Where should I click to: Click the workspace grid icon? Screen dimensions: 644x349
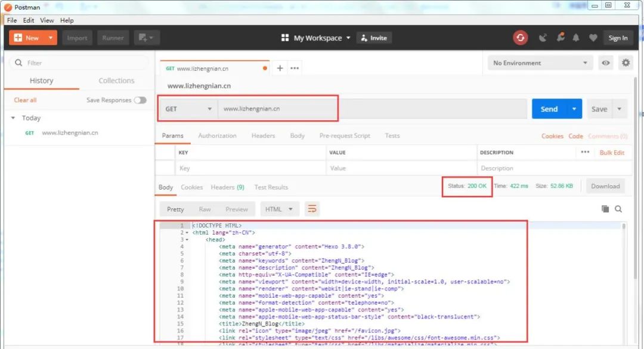pyautogui.click(x=284, y=38)
